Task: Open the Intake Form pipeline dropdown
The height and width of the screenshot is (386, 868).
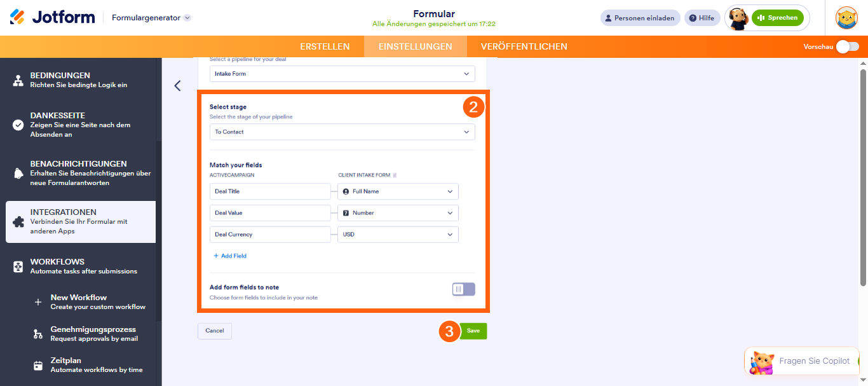Action: pos(342,74)
